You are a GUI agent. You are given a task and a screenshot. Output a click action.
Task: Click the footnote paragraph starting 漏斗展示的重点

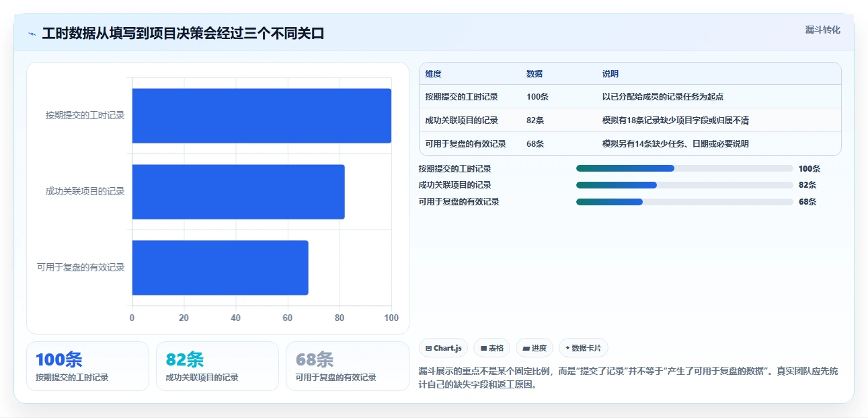[628, 378]
